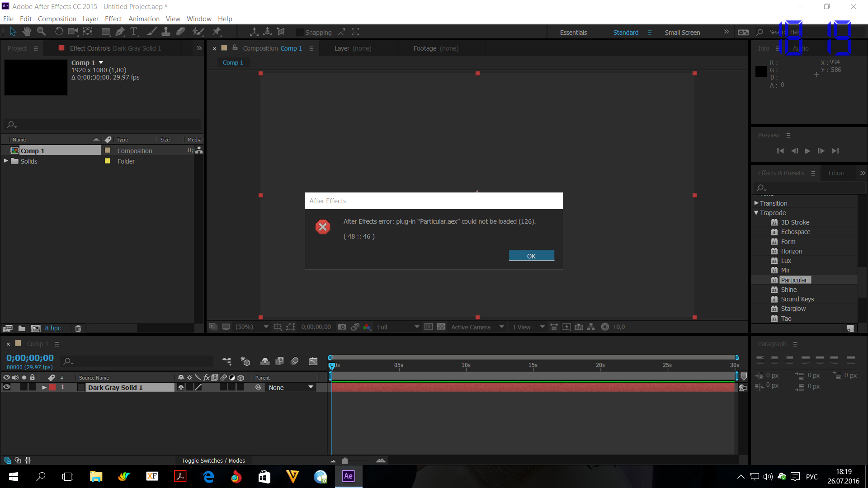This screenshot has width=868, height=488.
Task: Open Composition Mini-Flowchart in timeline
Action: click(x=227, y=361)
